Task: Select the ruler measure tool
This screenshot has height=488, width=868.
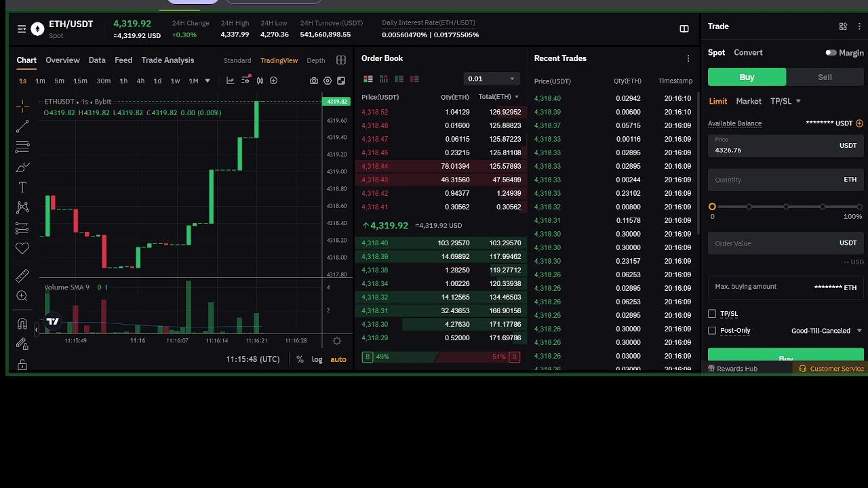Action: click(x=22, y=275)
